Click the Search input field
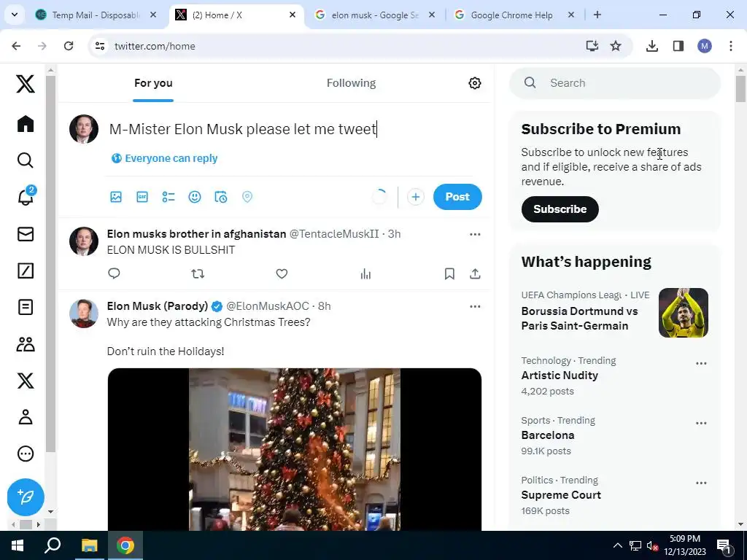The width and height of the screenshot is (747, 560). (615, 83)
